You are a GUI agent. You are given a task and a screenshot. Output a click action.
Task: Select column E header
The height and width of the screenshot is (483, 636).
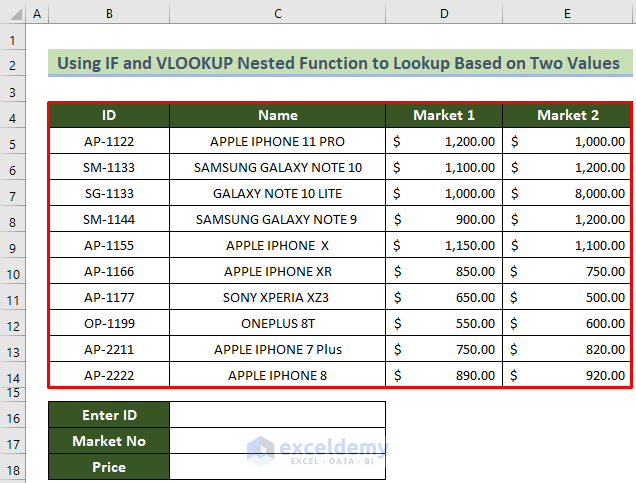pos(567,13)
